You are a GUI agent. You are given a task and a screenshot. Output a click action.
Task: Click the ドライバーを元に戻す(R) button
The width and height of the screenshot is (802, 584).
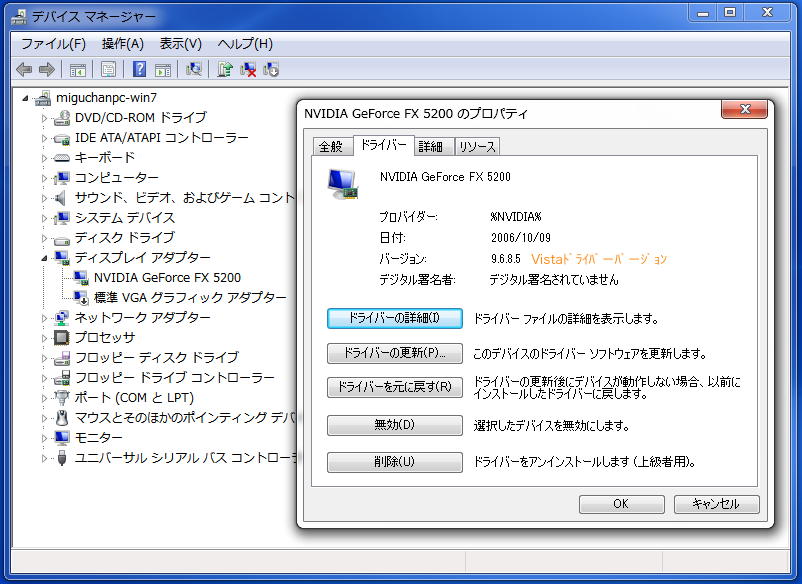[x=395, y=387]
